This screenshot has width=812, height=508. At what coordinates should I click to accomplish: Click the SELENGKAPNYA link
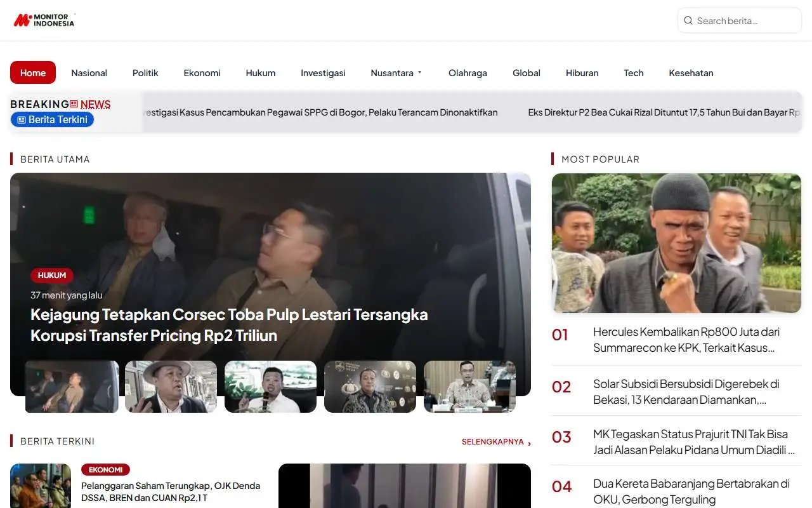pyautogui.click(x=493, y=442)
